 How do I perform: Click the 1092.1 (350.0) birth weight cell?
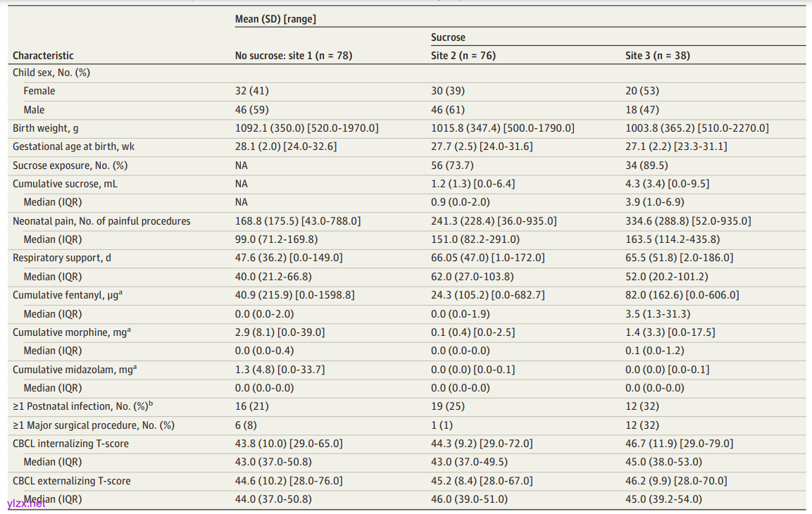pos(306,128)
